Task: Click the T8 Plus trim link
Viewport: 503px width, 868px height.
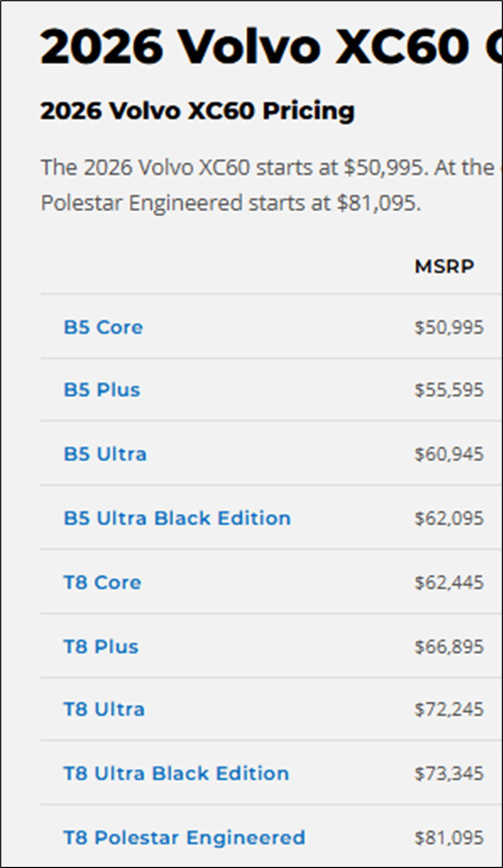Action: [x=101, y=646]
